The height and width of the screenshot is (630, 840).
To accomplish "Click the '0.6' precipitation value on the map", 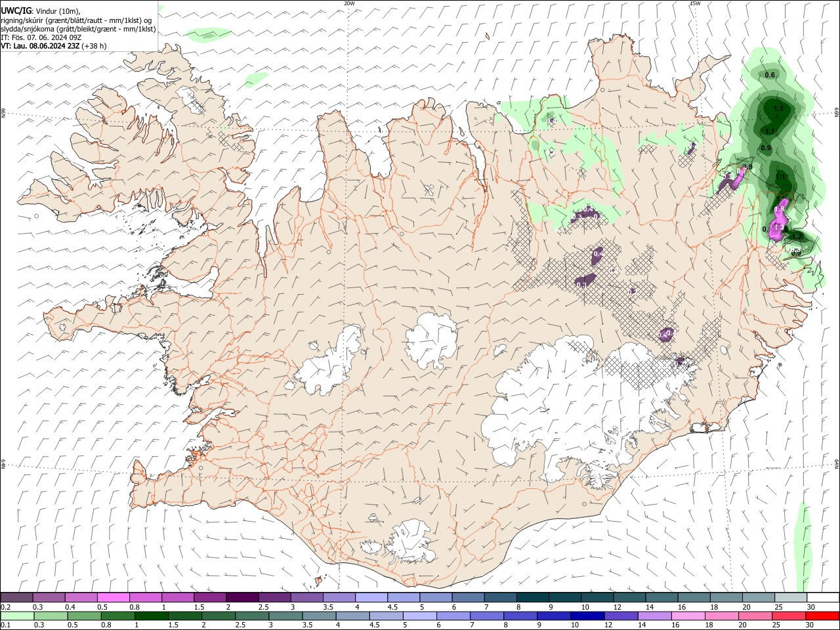I will point(770,75).
